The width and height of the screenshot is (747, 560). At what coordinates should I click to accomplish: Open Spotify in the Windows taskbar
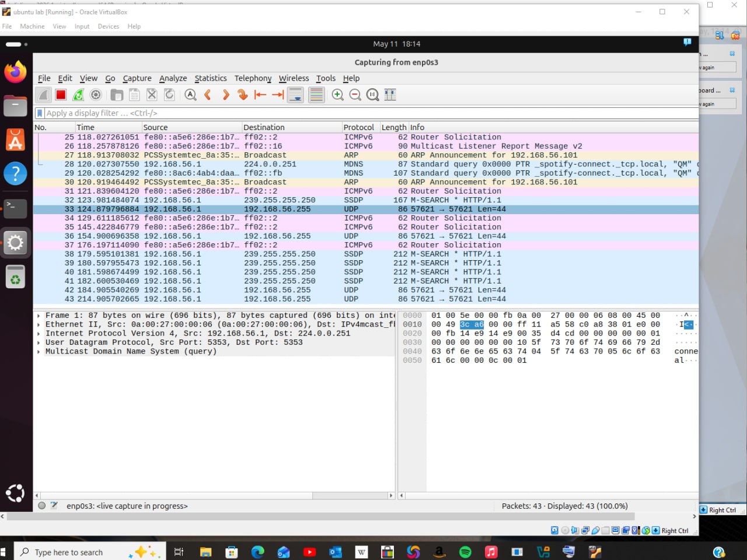(465, 552)
